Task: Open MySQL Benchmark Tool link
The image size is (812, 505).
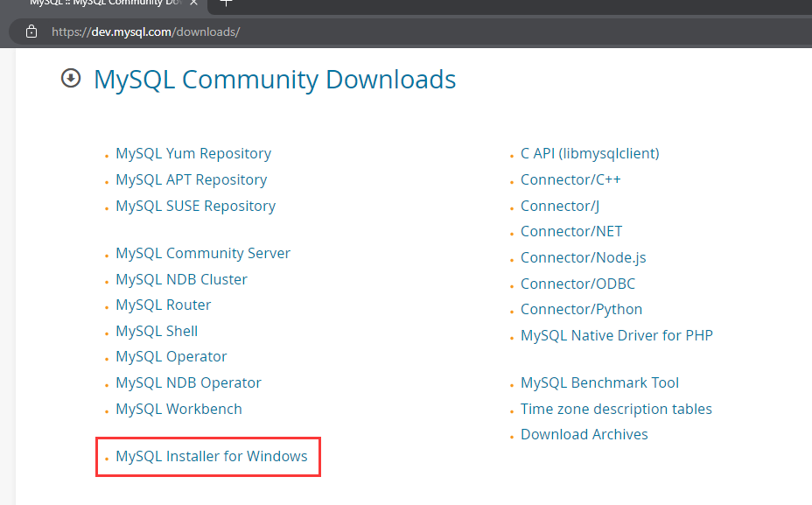Action: point(599,382)
